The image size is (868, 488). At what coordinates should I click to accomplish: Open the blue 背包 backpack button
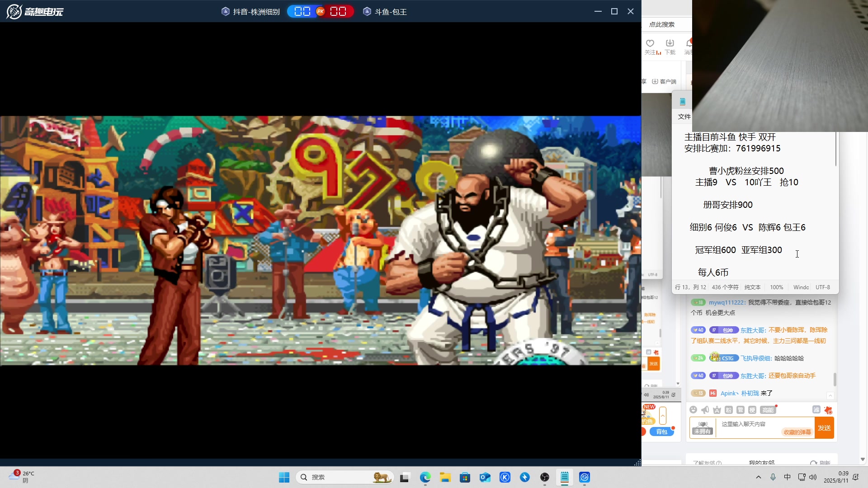[x=661, y=432]
